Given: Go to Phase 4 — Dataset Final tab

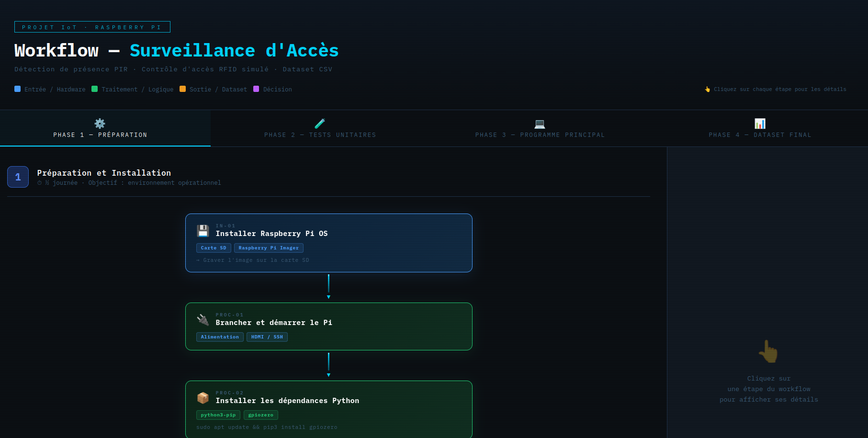Looking at the screenshot, I should coord(760,128).
